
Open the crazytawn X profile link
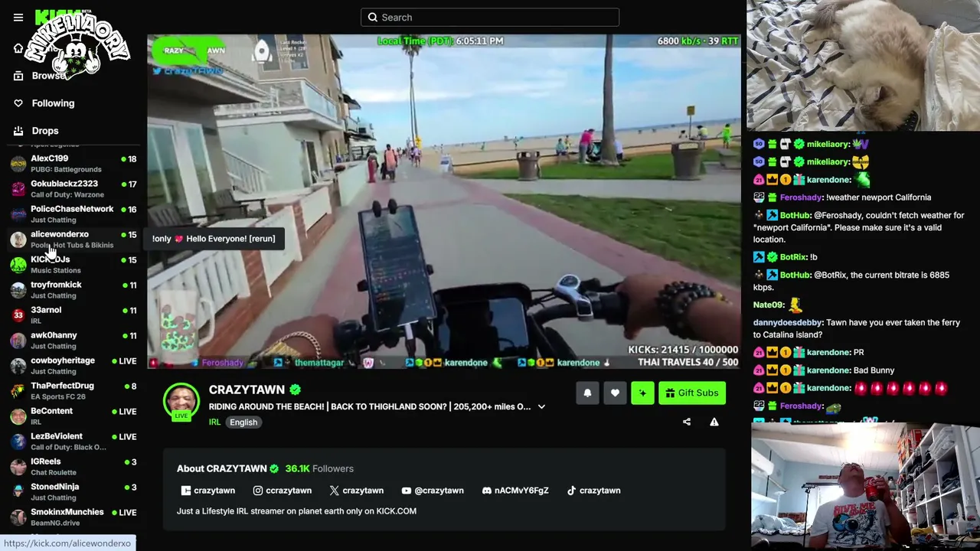coord(357,491)
